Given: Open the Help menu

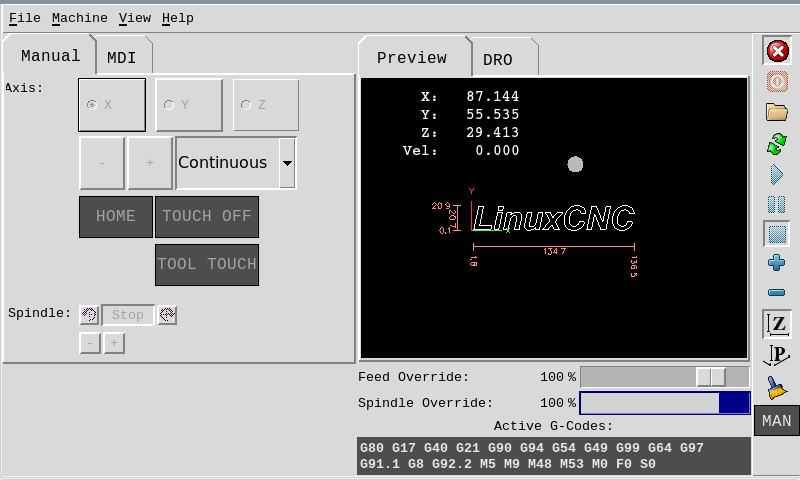Looking at the screenshot, I should tap(178, 18).
